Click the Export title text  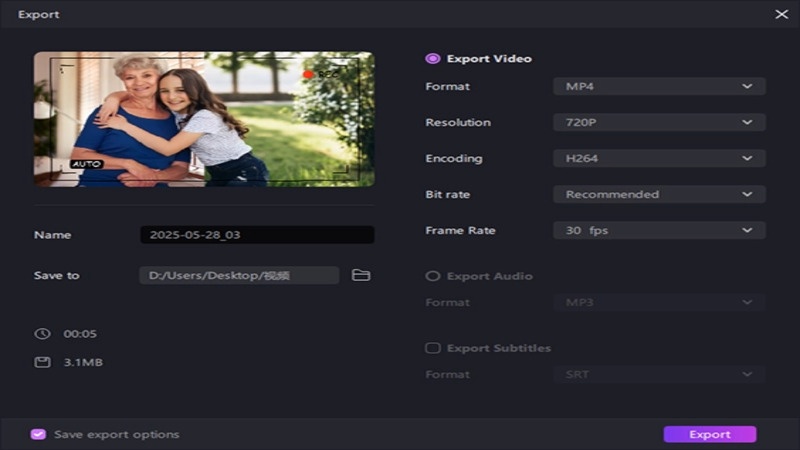click(x=39, y=14)
